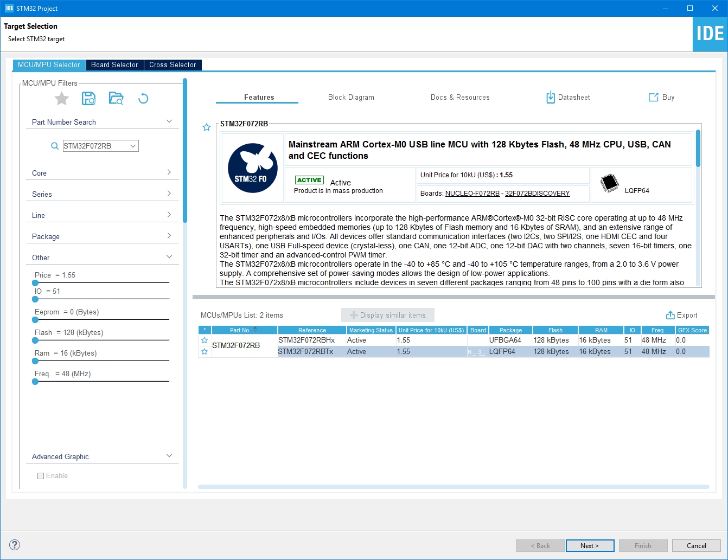
Task: Click the save search filter icon
Action: [88, 99]
